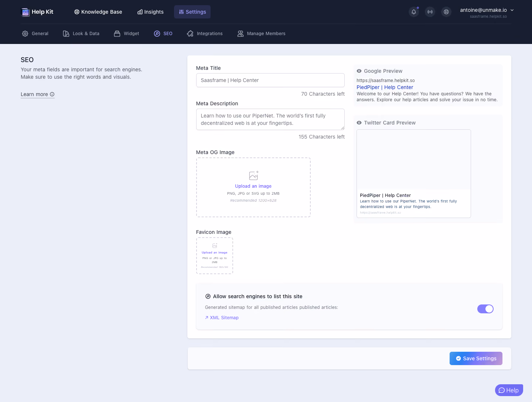Click the https://saasframe.helpkit.so URL in Google Preview
This screenshot has width=532, height=402.
point(386,81)
